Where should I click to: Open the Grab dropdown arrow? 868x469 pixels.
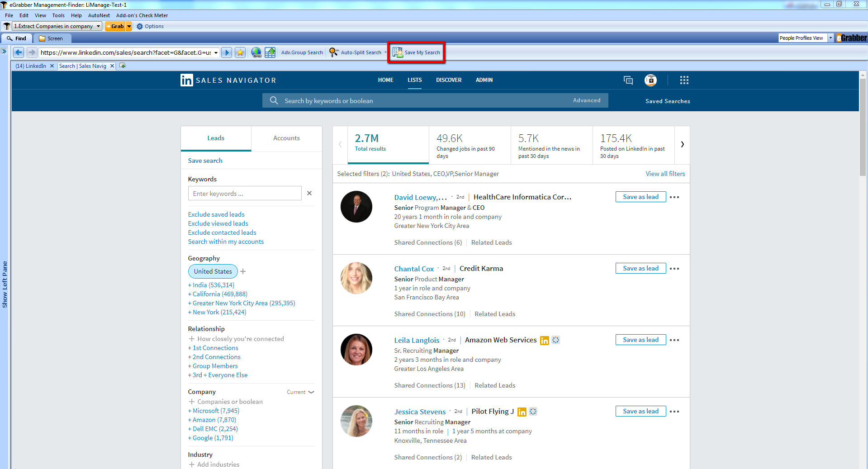[129, 26]
